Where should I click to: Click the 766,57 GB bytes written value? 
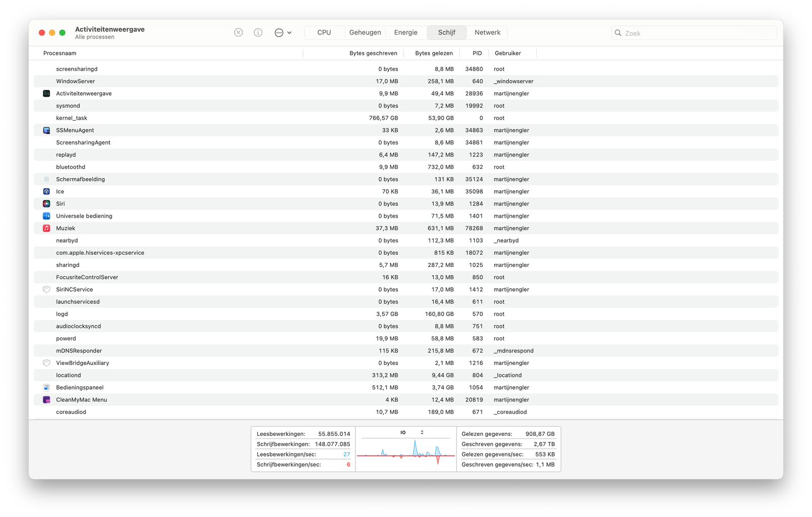383,118
